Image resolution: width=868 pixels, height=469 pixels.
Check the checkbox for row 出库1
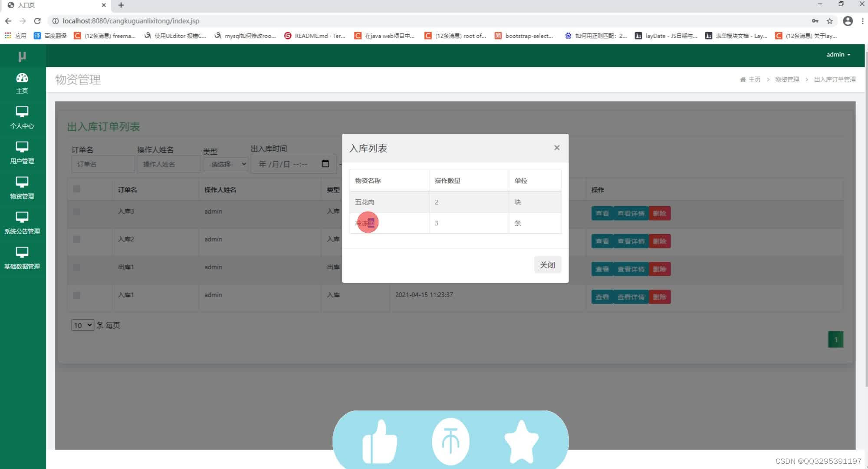(x=76, y=268)
